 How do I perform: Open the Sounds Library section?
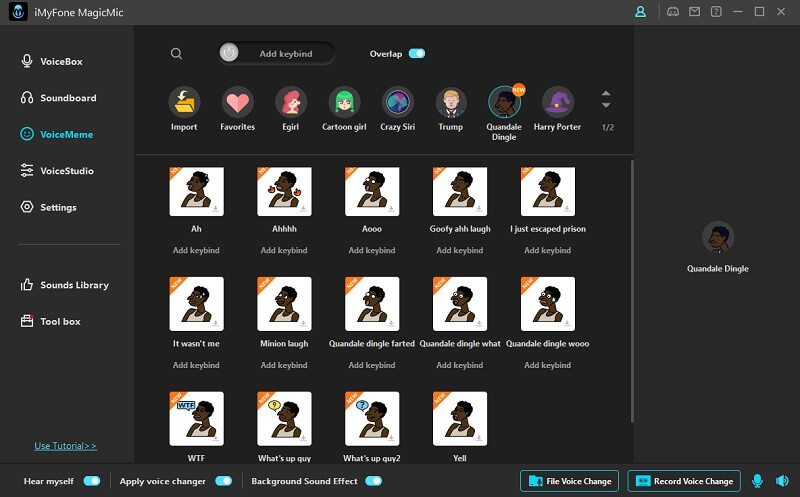(64, 285)
